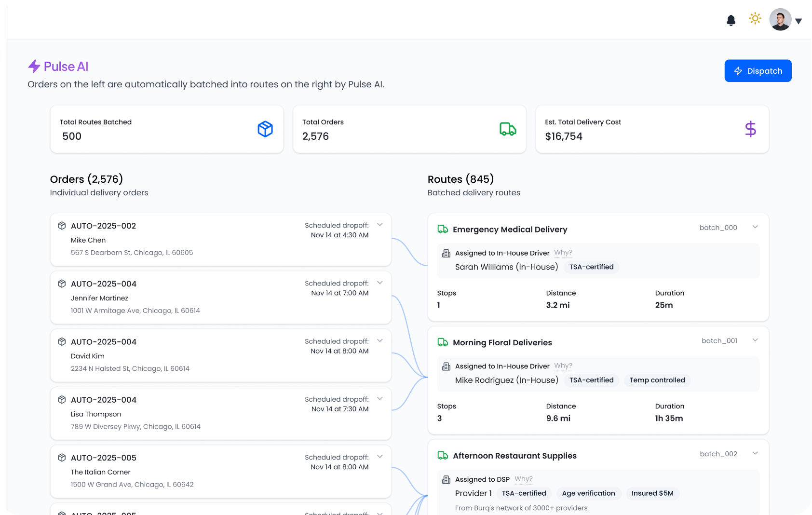The image size is (812, 515).
Task: Click the Dispatch button
Action: coord(758,71)
